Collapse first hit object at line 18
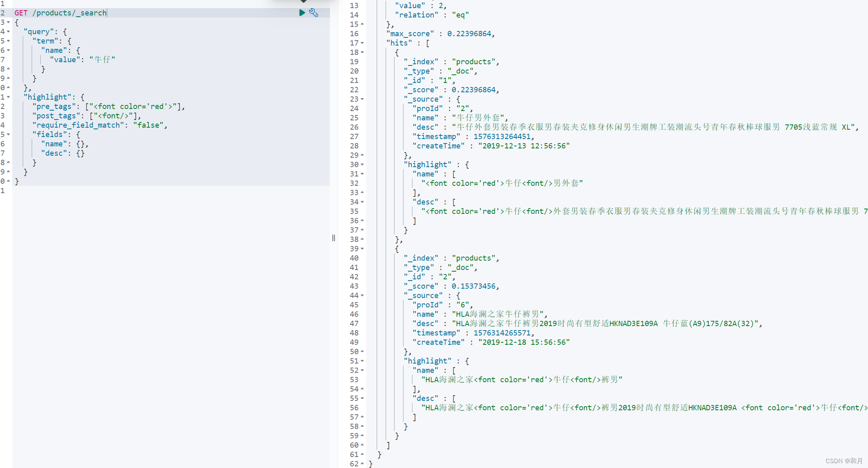The height and width of the screenshot is (468, 868). point(362,52)
